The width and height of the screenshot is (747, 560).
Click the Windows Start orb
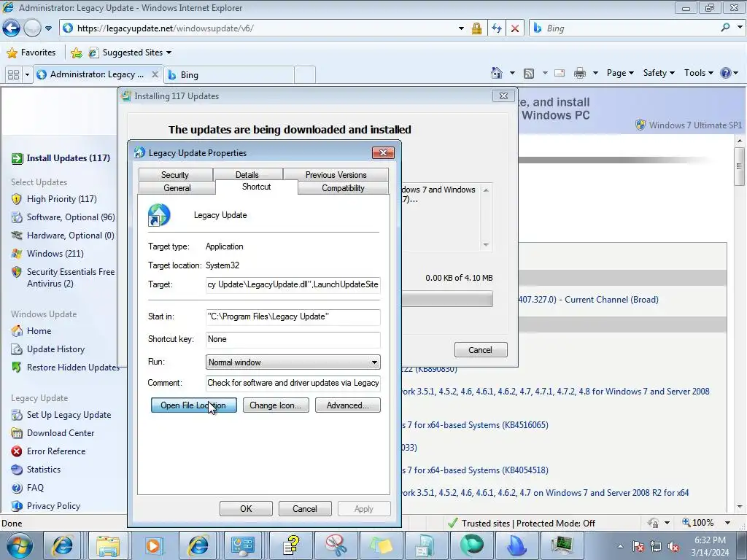(x=19, y=545)
